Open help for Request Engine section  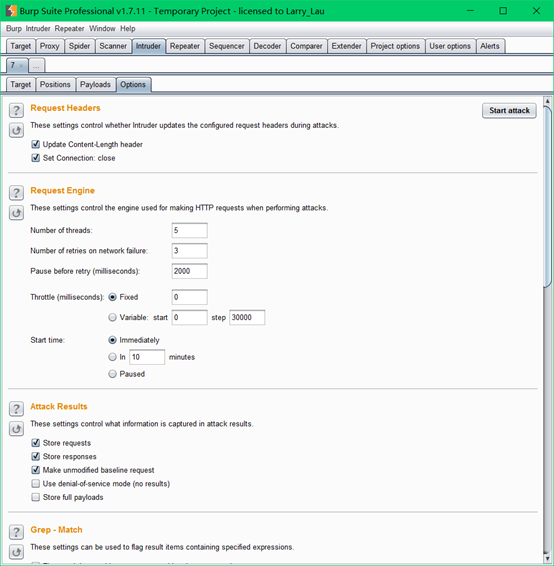[x=16, y=192]
